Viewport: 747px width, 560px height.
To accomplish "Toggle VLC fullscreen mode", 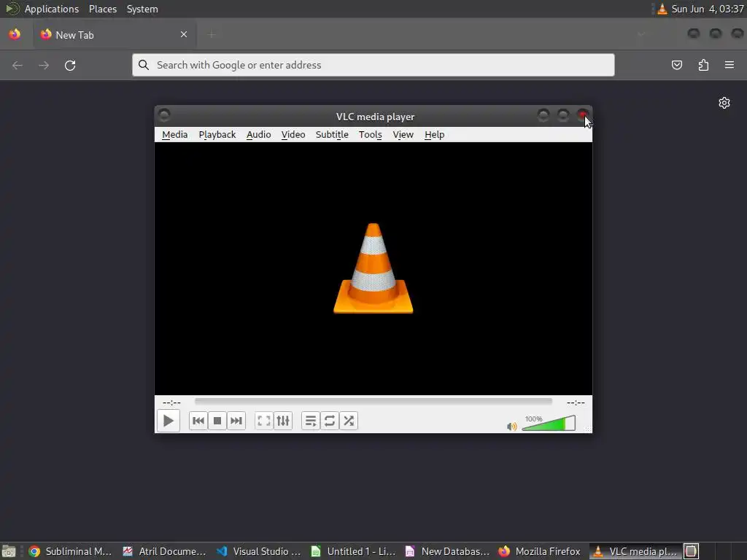I will coord(264,421).
